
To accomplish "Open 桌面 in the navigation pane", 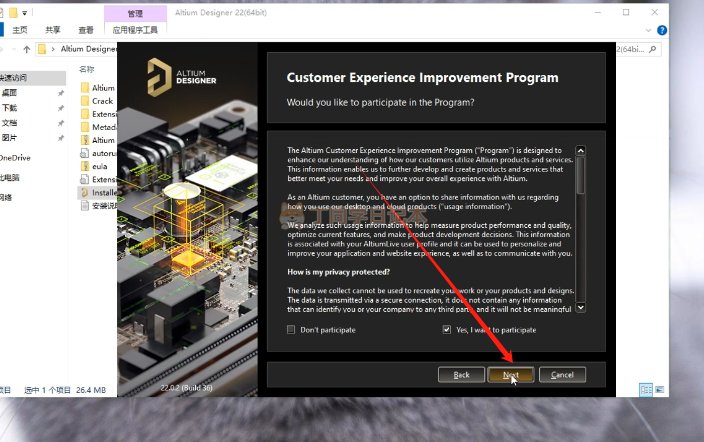I will pos(9,93).
